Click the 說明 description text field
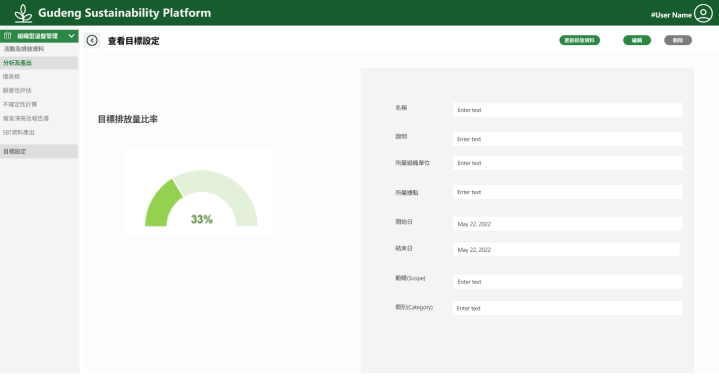The height and width of the screenshot is (378, 719). click(568, 139)
